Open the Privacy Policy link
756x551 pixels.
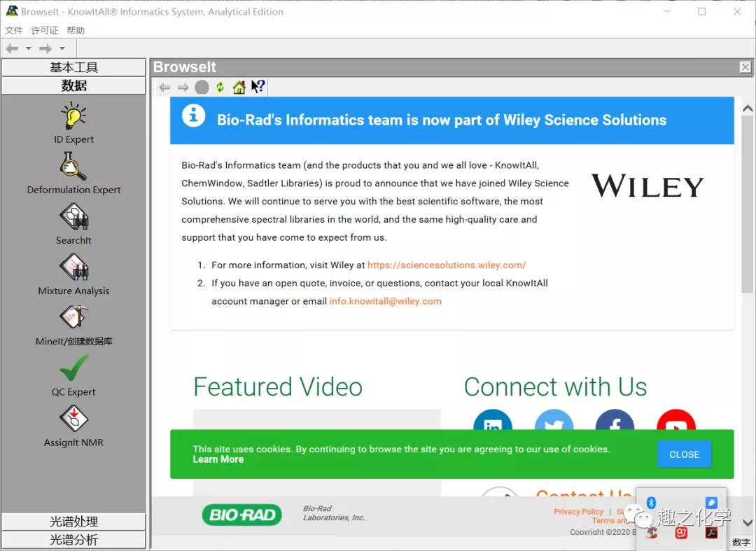pyautogui.click(x=579, y=512)
